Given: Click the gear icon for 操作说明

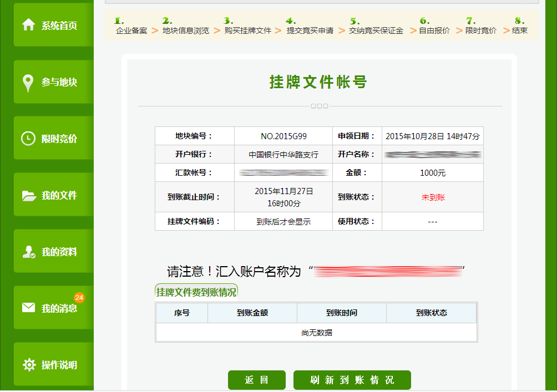Looking at the screenshot, I should (29, 365).
